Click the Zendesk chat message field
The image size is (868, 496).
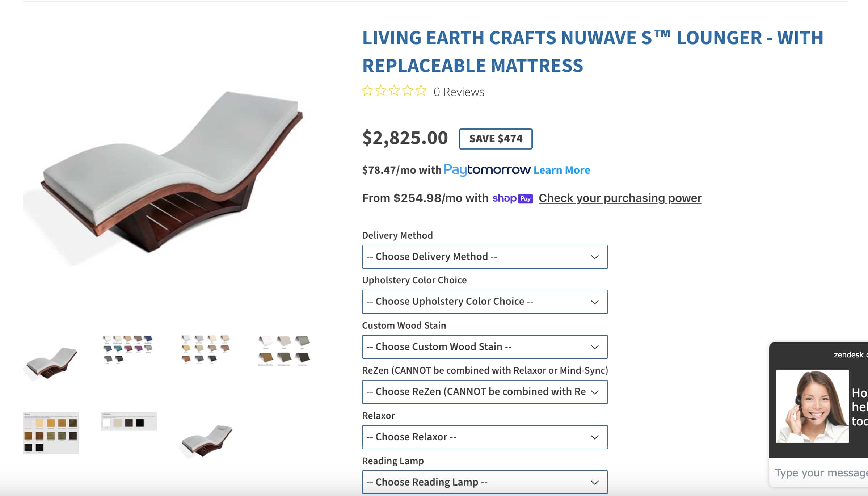pos(820,473)
